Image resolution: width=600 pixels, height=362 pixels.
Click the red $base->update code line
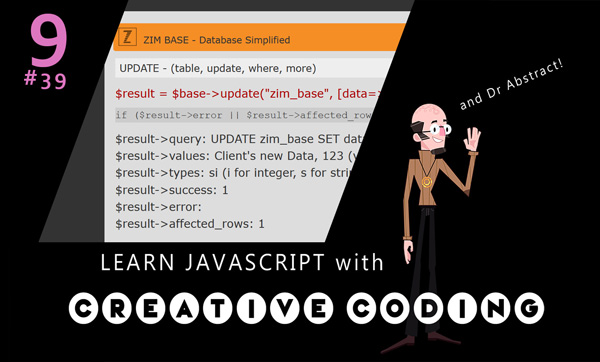(249, 94)
